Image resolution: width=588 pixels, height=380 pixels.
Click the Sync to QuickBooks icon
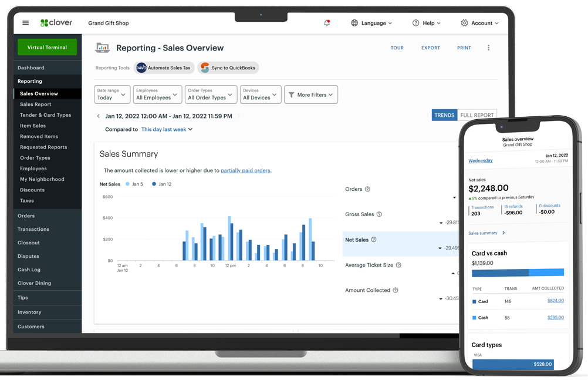[205, 68]
